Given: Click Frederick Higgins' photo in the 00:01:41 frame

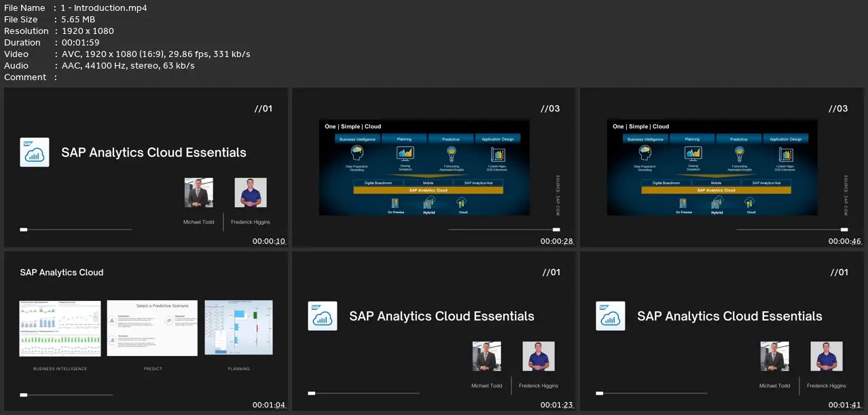Looking at the screenshot, I should (x=827, y=357).
